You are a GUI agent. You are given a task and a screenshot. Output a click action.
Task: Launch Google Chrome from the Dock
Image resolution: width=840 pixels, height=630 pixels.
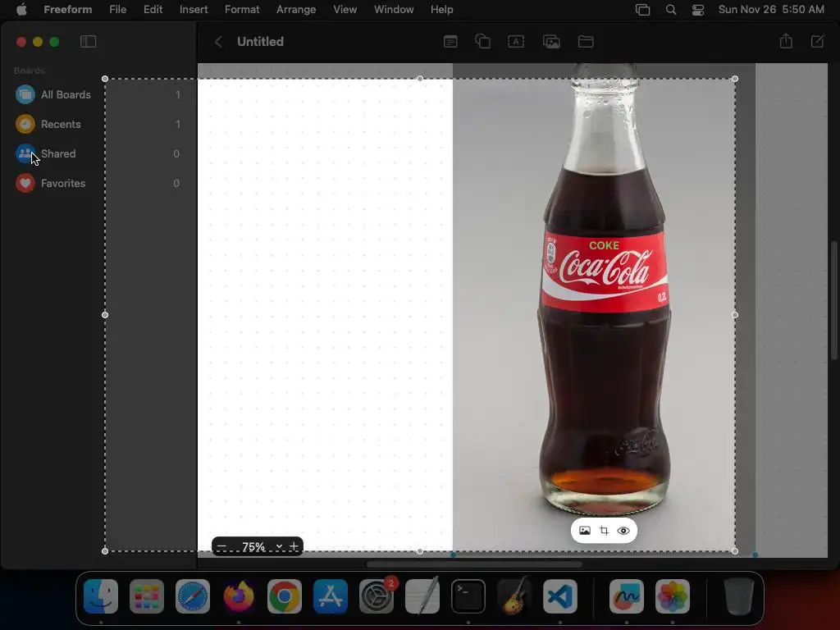285,596
